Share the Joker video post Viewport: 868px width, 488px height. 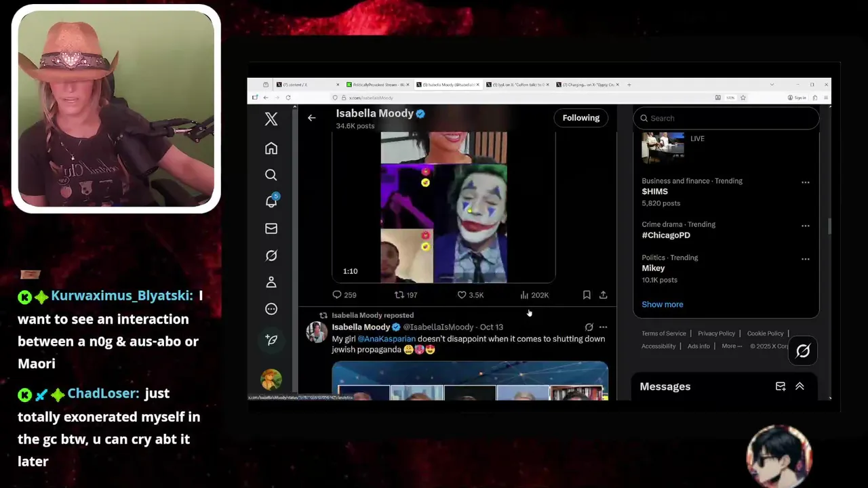point(603,295)
